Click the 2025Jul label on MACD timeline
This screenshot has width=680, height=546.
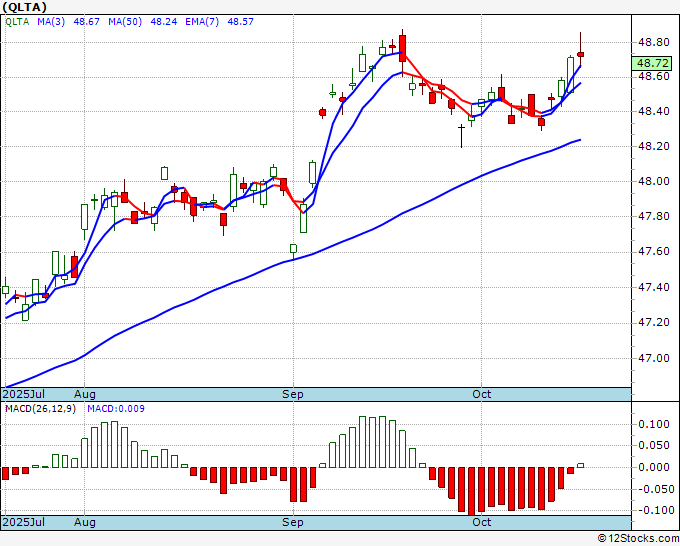(24, 522)
